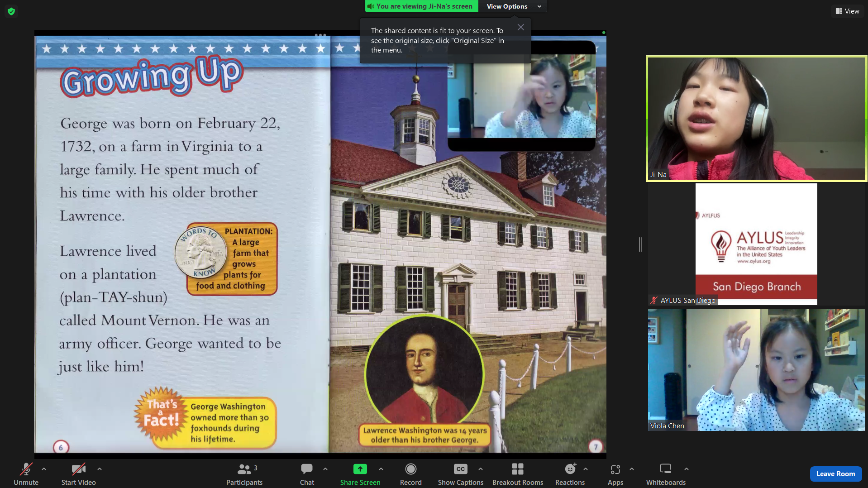The image size is (868, 488).
Task: Click the three-dot handle atop shared content
Action: click(320, 35)
